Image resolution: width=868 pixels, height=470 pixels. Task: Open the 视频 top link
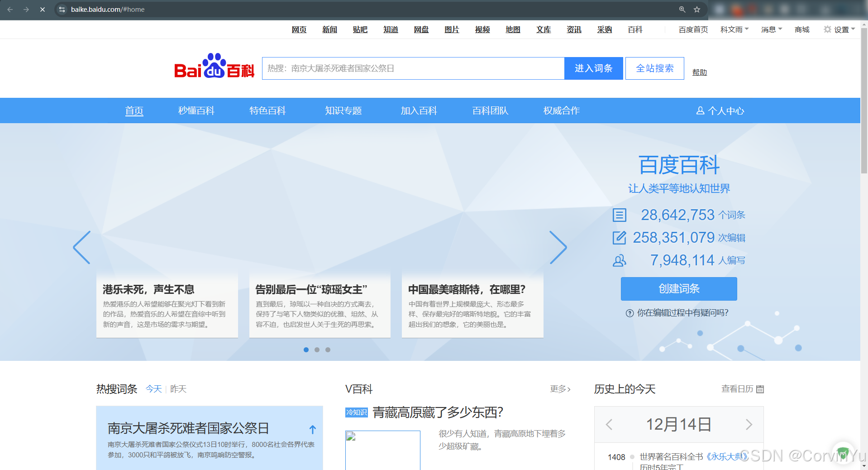click(482, 29)
